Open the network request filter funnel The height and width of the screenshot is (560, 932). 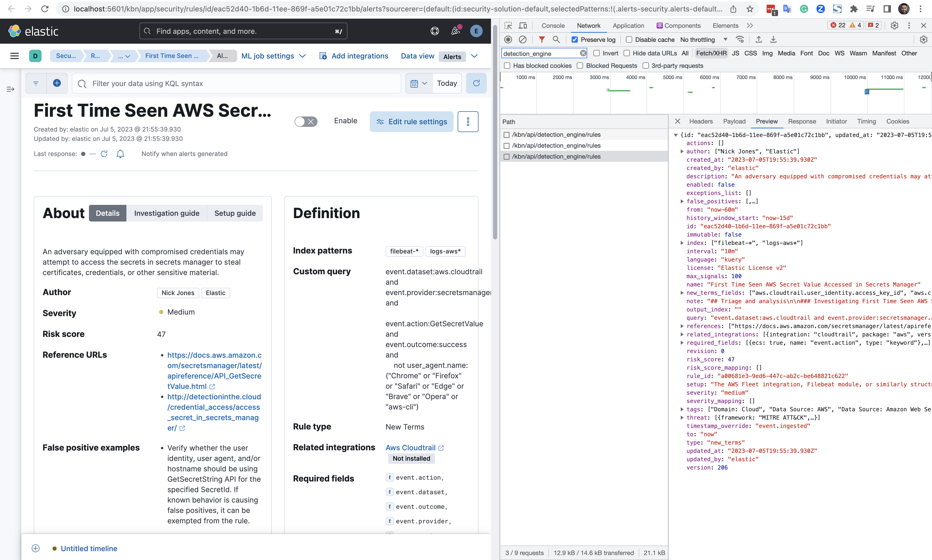tap(542, 39)
